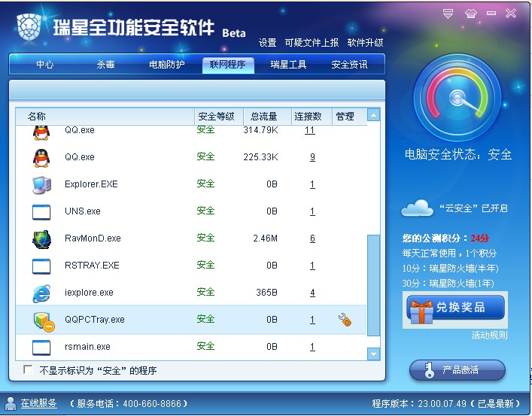The image size is (532, 416).
Task: Select the iexplore.exe program name
Action: (89, 293)
